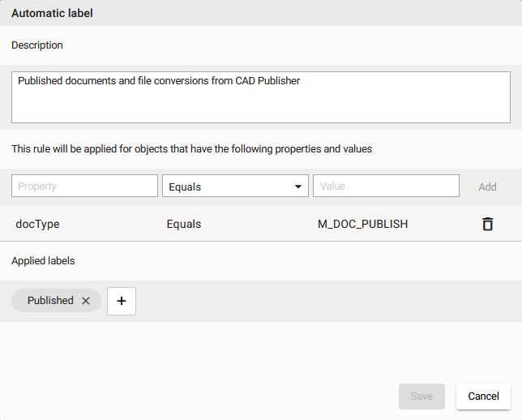Click the Description section label
This screenshot has width=522, height=420.
coord(37,45)
